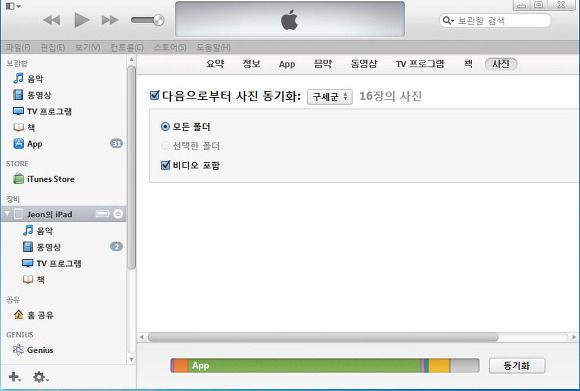Switch to the 책 tab
The width and height of the screenshot is (580, 391).
coord(468,64)
